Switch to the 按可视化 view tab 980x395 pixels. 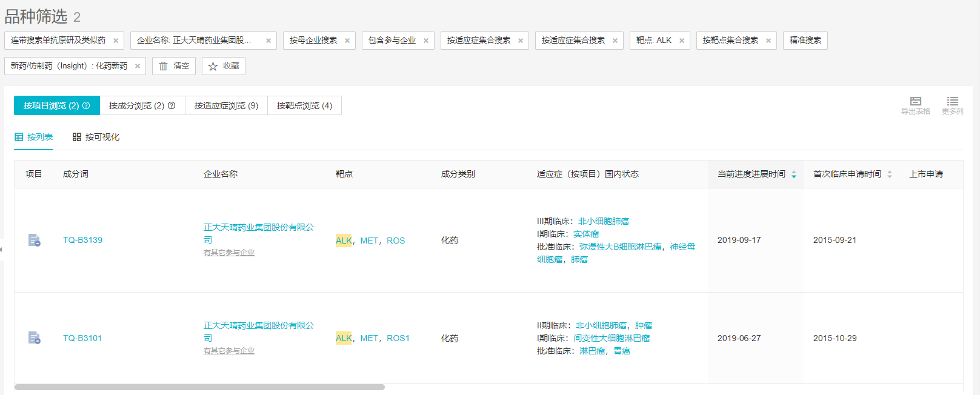pyautogui.click(x=96, y=137)
